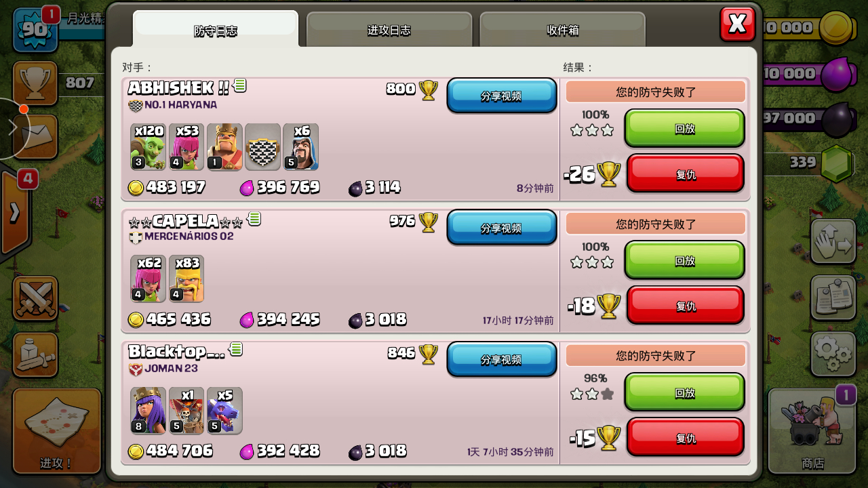Share video of ABHISHEK's attack

(x=501, y=96)
